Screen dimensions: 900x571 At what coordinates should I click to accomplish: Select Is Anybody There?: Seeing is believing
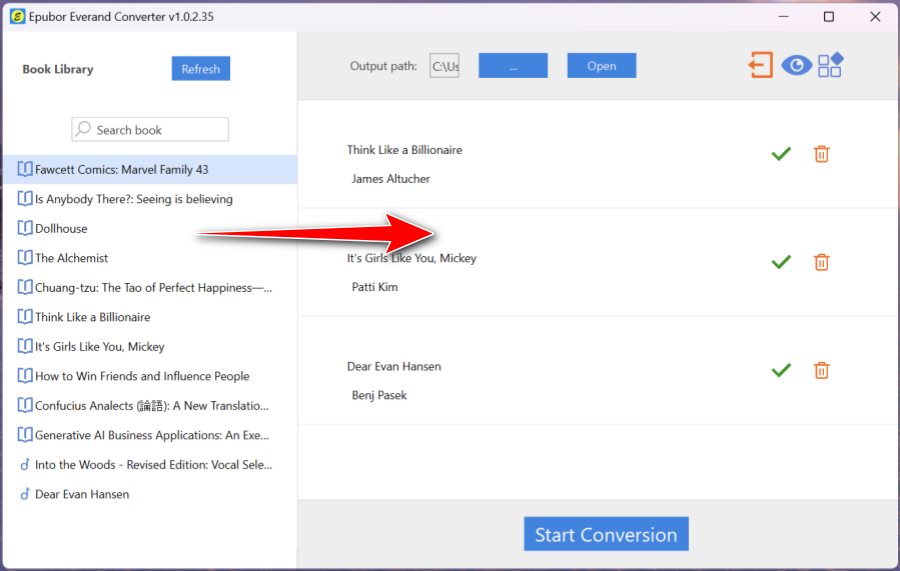pos(150,199)
